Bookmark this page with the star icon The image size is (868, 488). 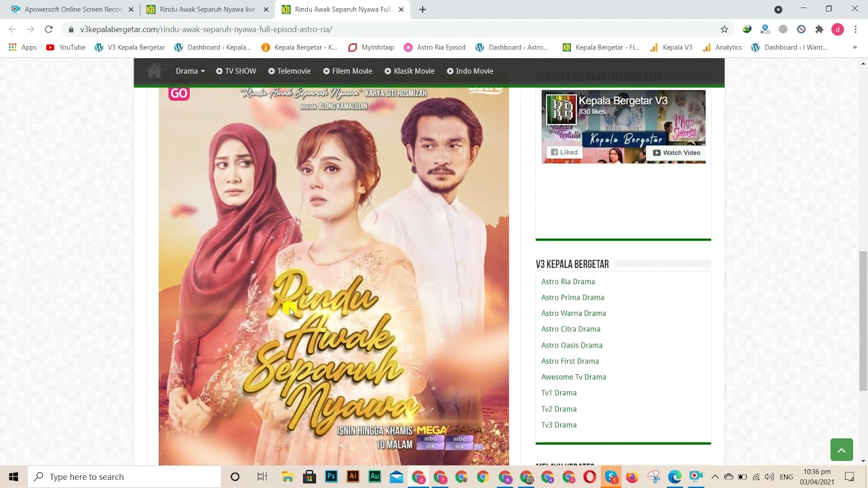click(x=724, y=29)
